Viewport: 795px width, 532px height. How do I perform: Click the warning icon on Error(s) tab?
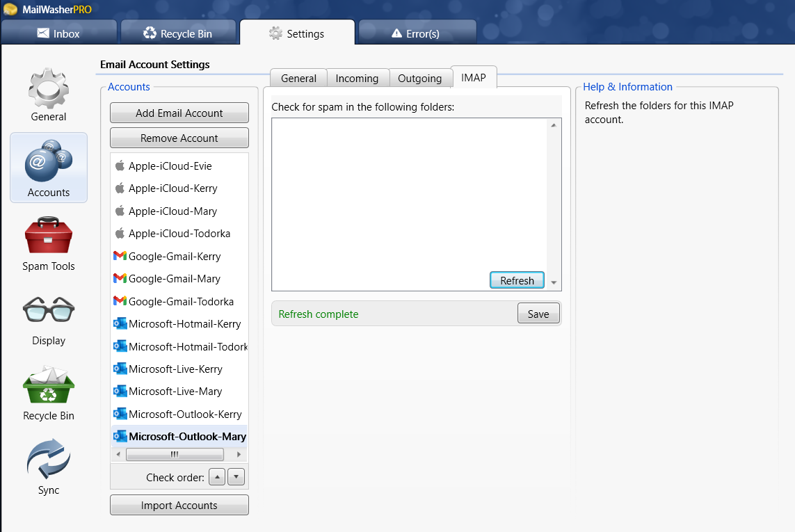(x=396, y=33)
